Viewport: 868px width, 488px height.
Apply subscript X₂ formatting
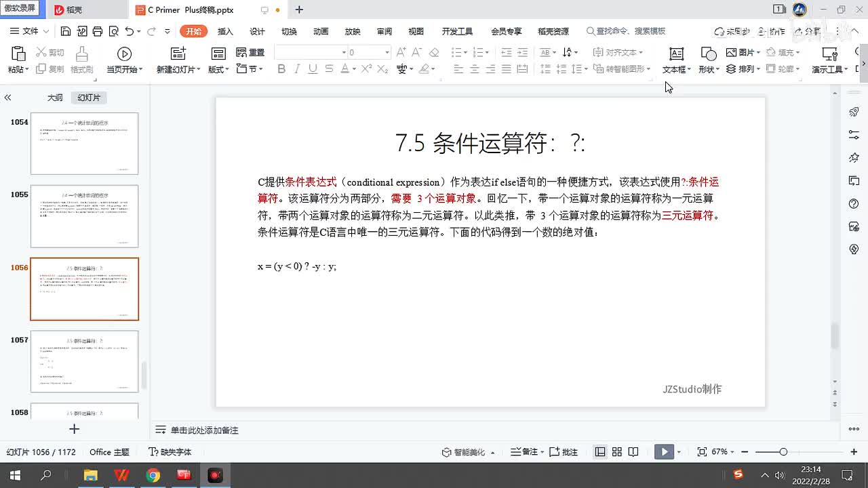(x=382, y=68)
